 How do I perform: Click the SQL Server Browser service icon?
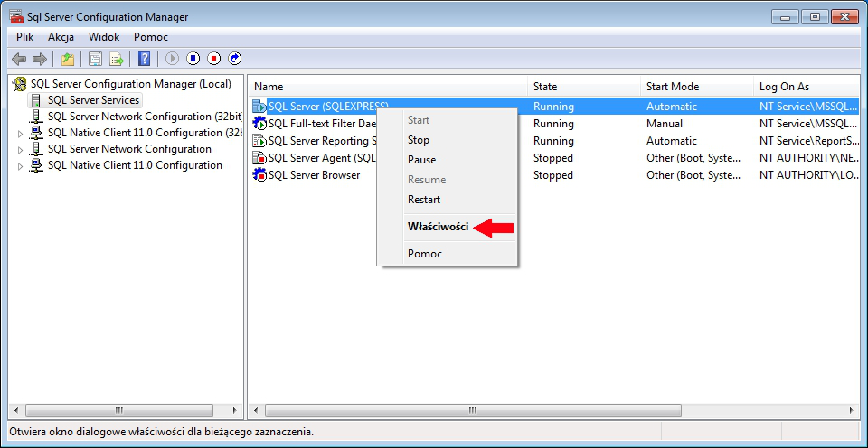click(259, 175)
